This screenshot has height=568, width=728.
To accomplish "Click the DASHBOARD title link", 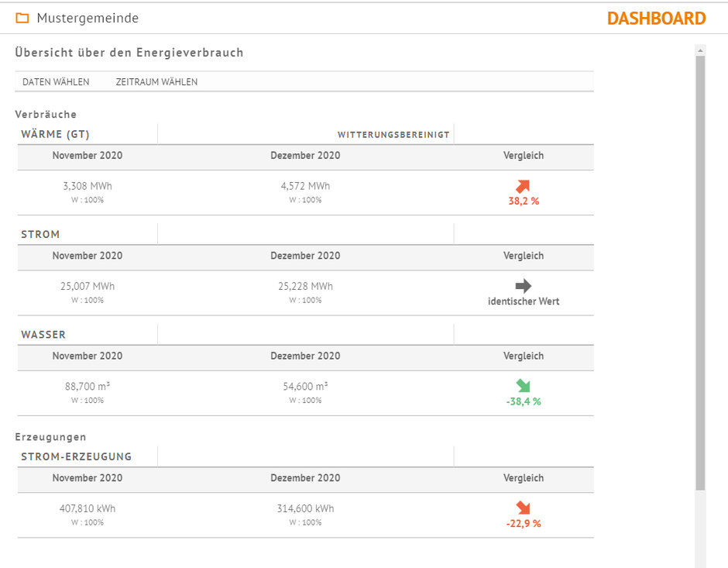I will coord(656,19).
